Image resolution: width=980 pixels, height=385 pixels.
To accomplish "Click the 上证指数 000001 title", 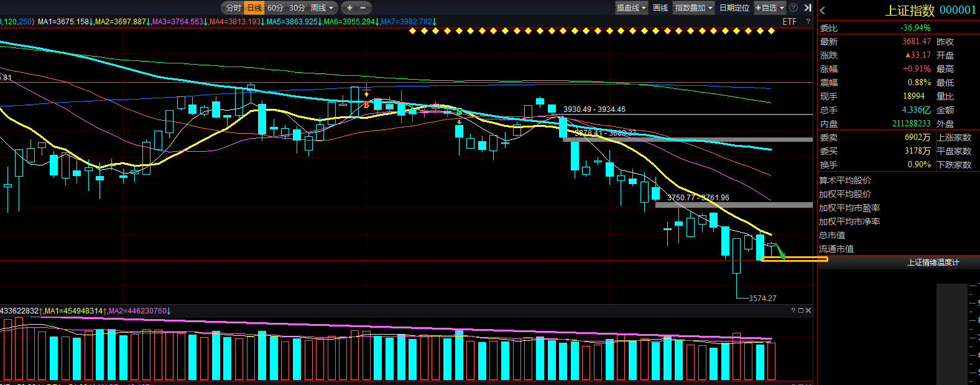I will pyautogui.click(x=930, y=10).
